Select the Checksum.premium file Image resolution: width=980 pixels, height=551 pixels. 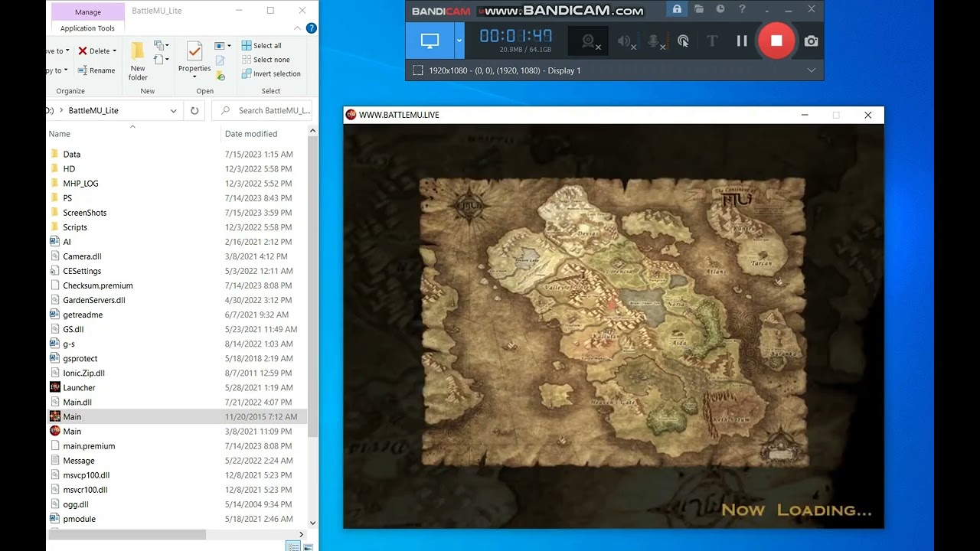(x=176, y=285)
